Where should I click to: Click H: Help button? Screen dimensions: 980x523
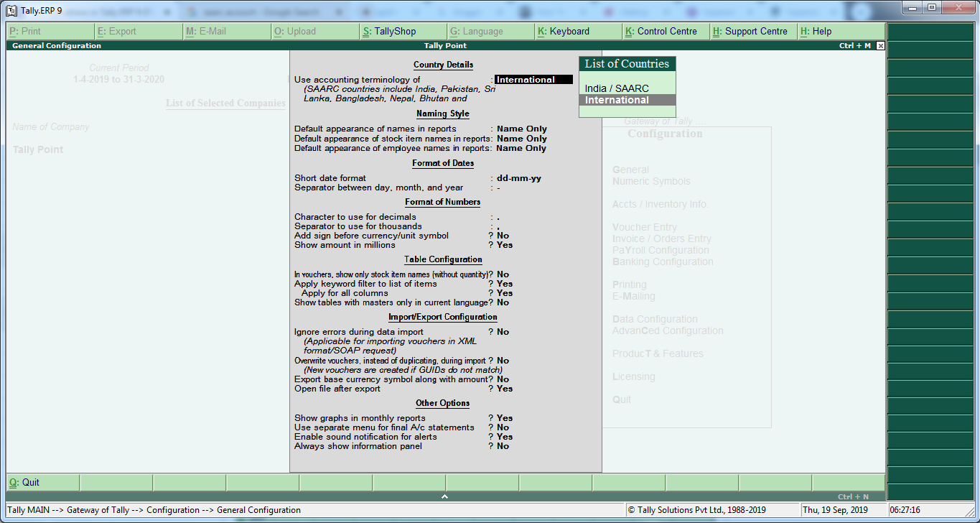pyautogui.click(x=841, y=32)
